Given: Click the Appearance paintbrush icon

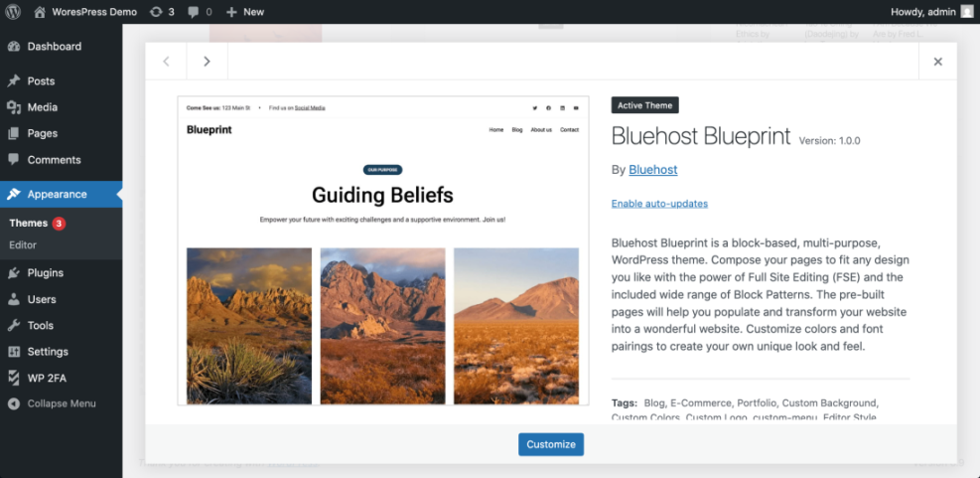Looking at the screenshot, I should click(14, 194).
